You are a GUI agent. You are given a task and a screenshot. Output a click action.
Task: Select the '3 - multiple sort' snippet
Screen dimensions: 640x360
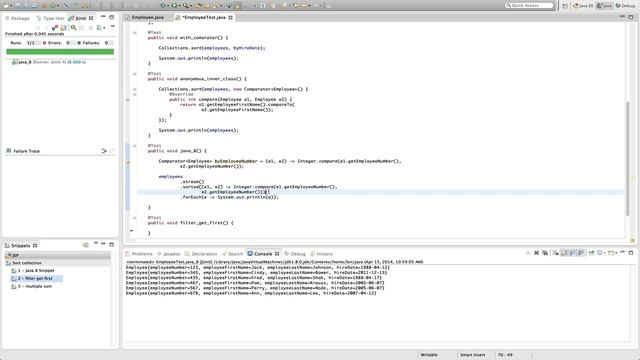tap(31, 287)
